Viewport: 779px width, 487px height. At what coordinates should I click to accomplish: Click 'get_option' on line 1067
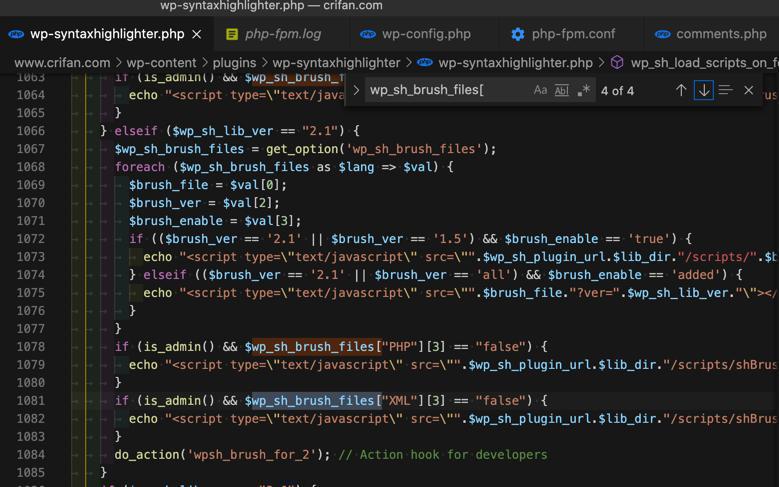click(x=302, y=149)
